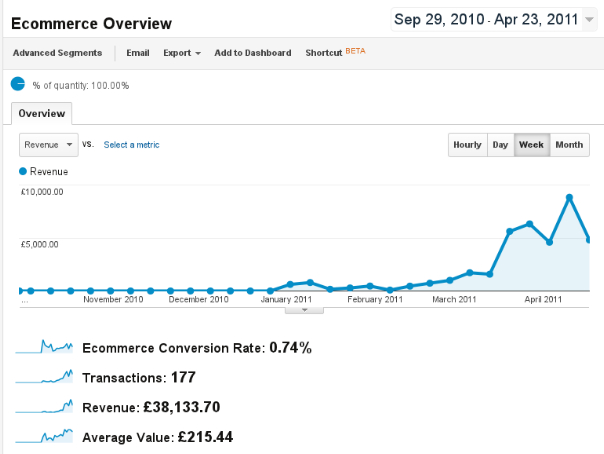Switch graph to Day view
Screen dimensions: 604x454
point(500,145)
